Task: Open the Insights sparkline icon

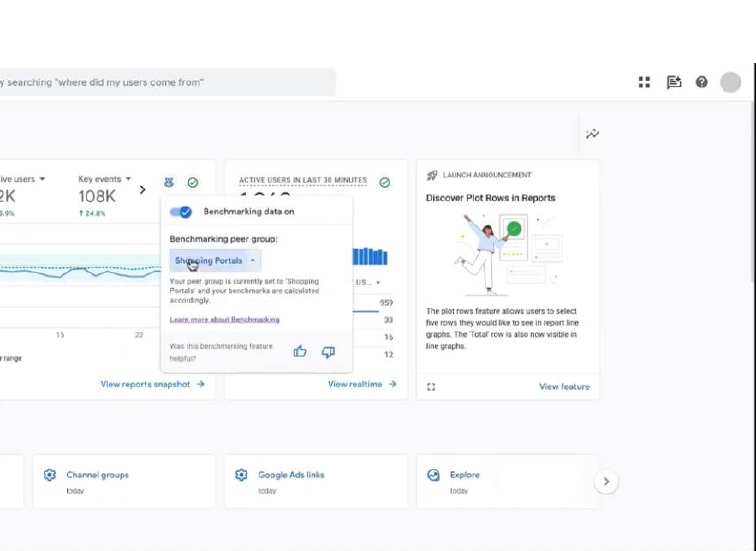Action: 592,134
